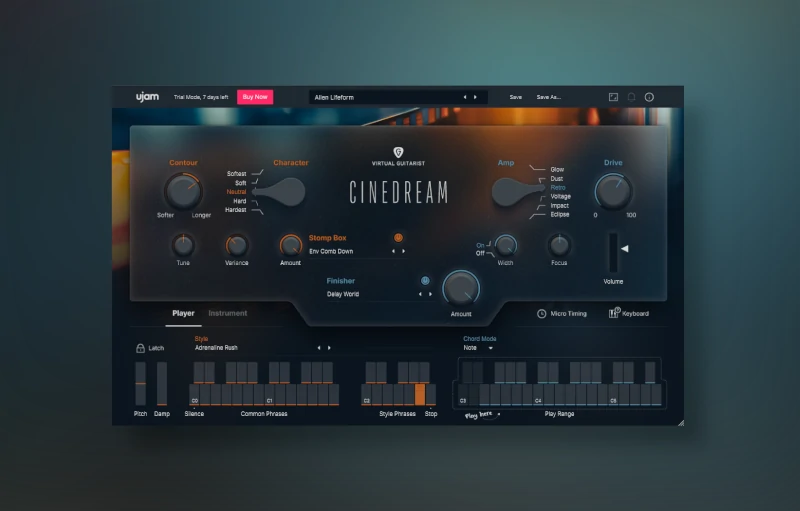
Task: Click the Variance knob
Action: tap(237, 245)
